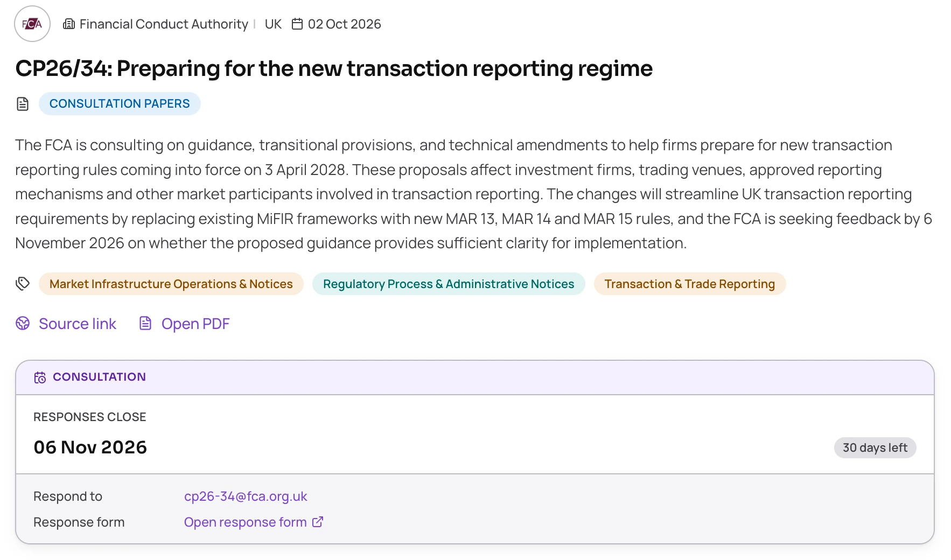Screen dimensions: 951x560
Task: Click the globe icon next to Source link
Action: pos(23,324)
